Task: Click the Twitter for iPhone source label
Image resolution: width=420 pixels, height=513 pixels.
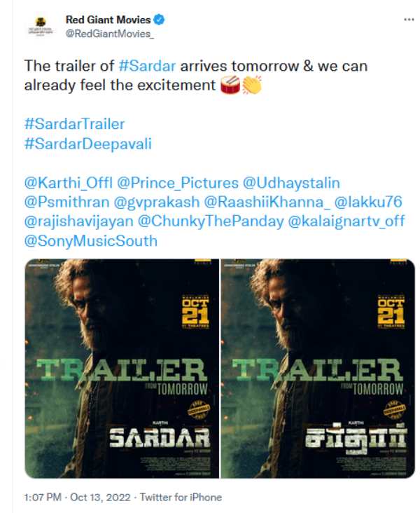Action: click(181, 498)
